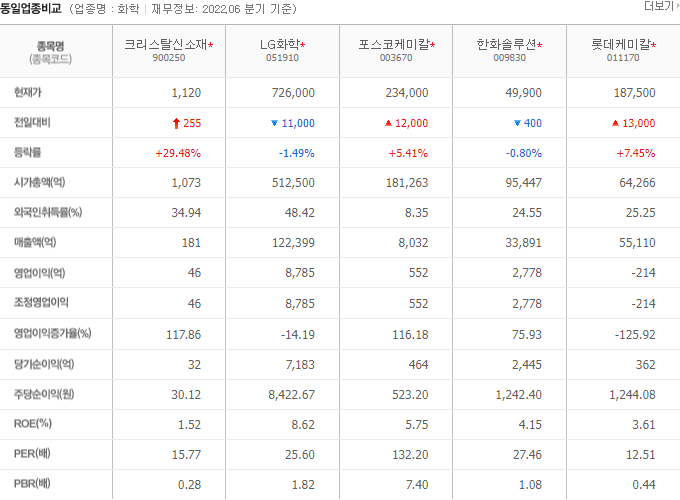Click the +5.41% change rate
680x500 pixels.
[408, 153]
